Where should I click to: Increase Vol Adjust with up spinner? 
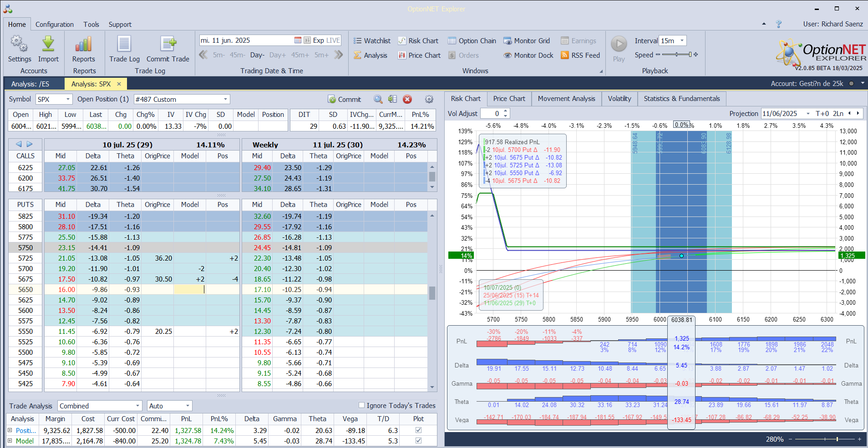point(506,111)
